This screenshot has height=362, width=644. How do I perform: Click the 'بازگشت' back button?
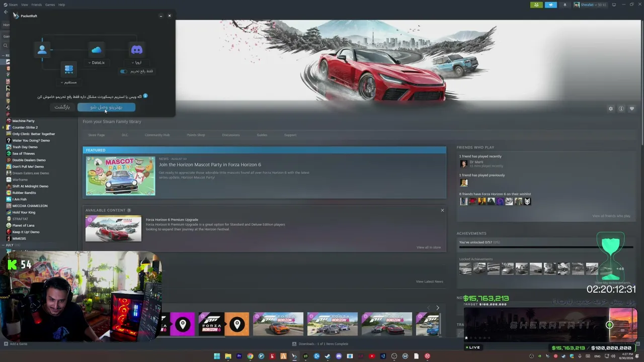point(62,107)
